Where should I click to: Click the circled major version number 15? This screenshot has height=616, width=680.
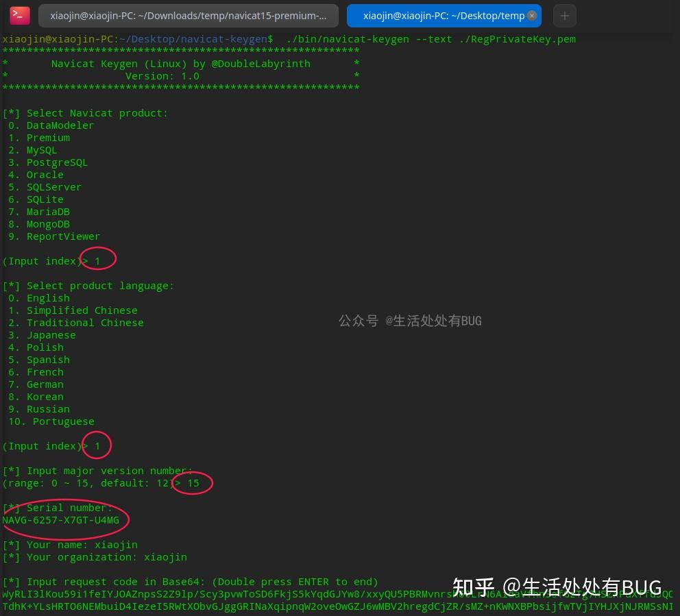[193, 483]
